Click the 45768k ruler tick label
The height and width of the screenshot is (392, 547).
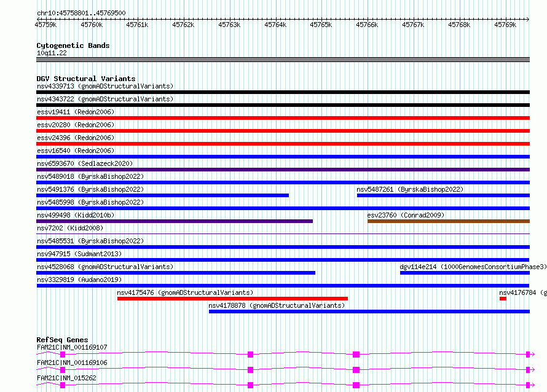click(x=459, y=25)
